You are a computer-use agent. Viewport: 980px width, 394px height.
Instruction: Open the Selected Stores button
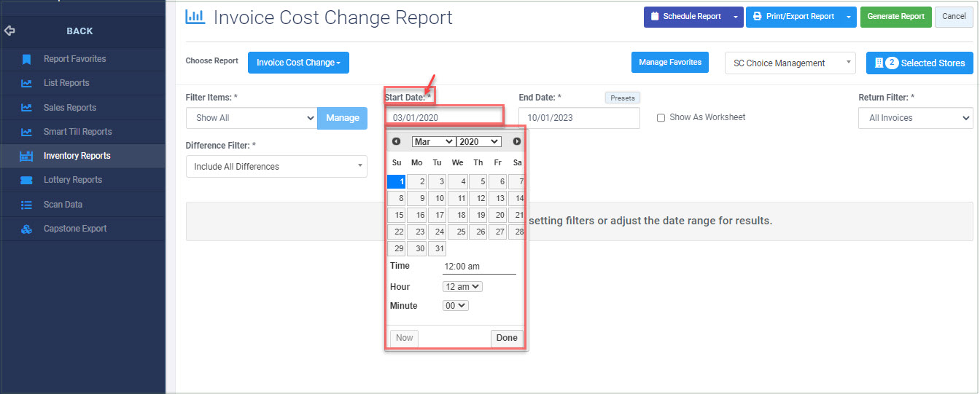click(919, 63)
